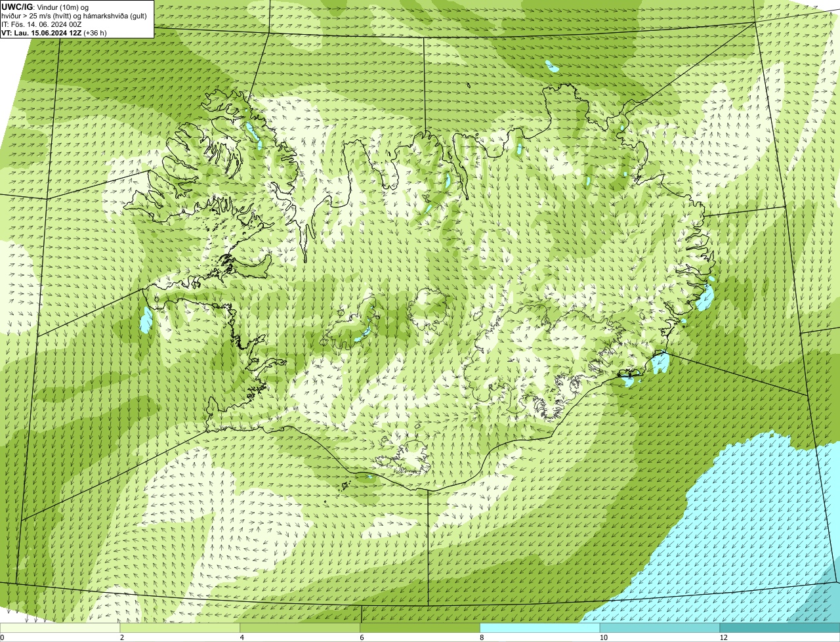Click the scale label "4"
The image size is (840, 642).
[x=242, y=637]
